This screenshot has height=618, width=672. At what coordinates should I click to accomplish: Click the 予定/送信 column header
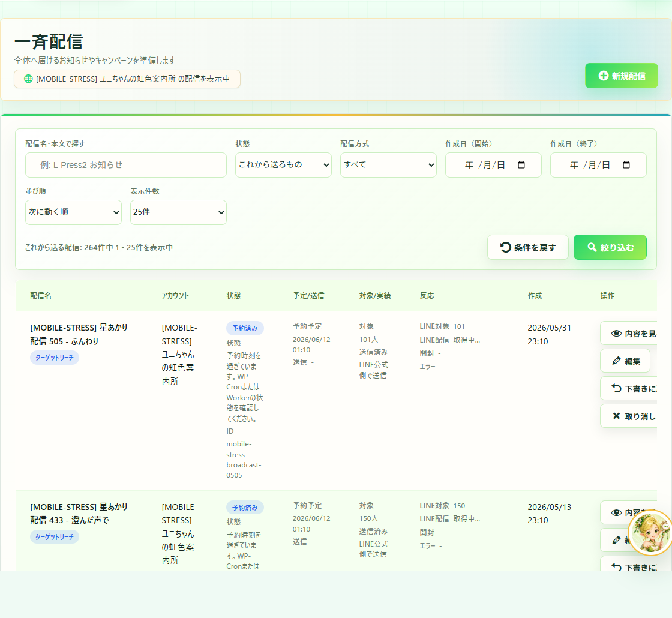click(308, 296)
